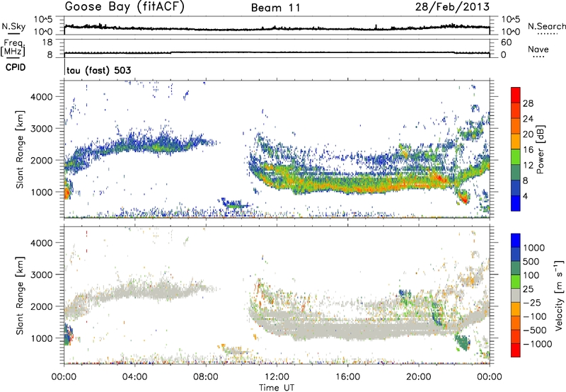Viewport: 566px width, 392px height.
Task: Select the '16:00' time axis label
Action: pyautogui.click(x=347, y=377)
